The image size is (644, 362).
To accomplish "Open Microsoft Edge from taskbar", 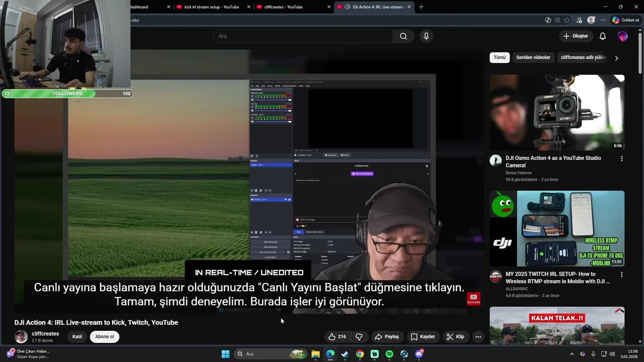I will pos(330,354).
